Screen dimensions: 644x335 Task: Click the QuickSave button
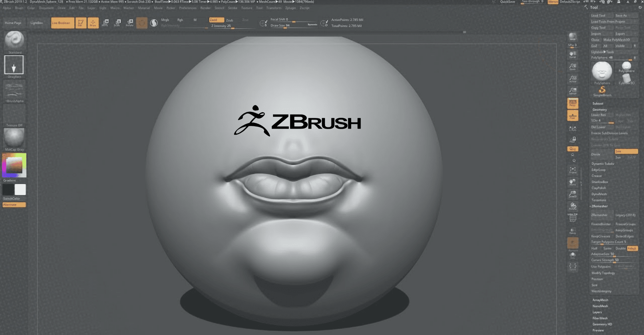507,2
